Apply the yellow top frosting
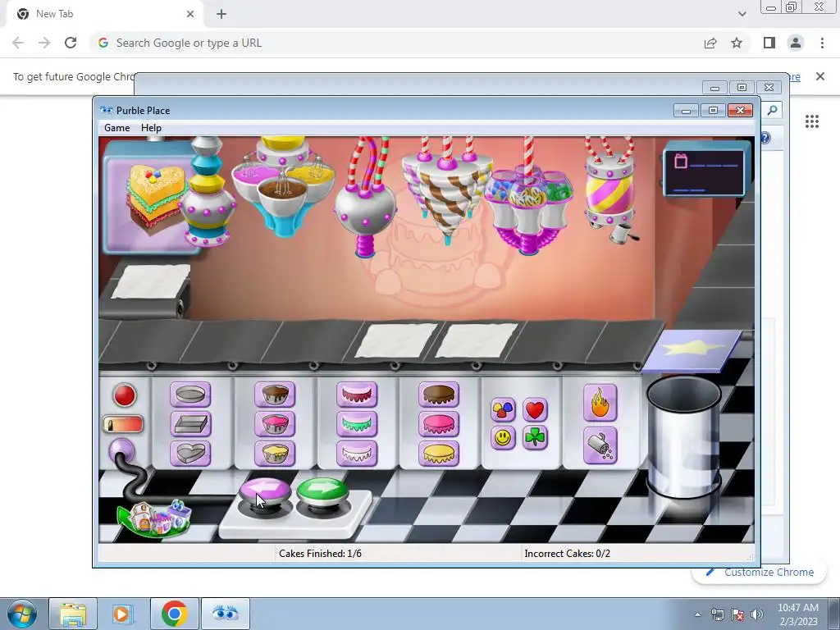Image resolution: width=840 pixels, height=630 pixels. click(x=439, y=453)
